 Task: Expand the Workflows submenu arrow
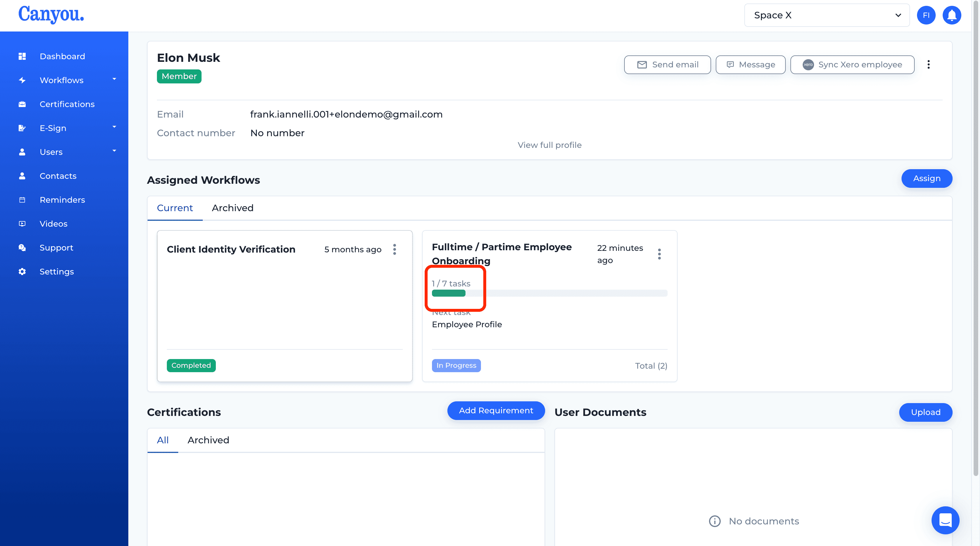114,79
